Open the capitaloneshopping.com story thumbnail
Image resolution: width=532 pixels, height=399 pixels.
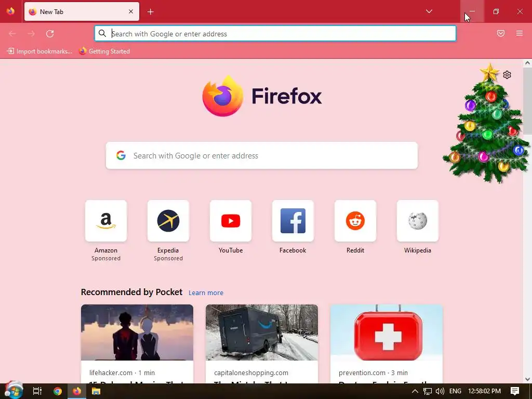(x=262, y=332)
